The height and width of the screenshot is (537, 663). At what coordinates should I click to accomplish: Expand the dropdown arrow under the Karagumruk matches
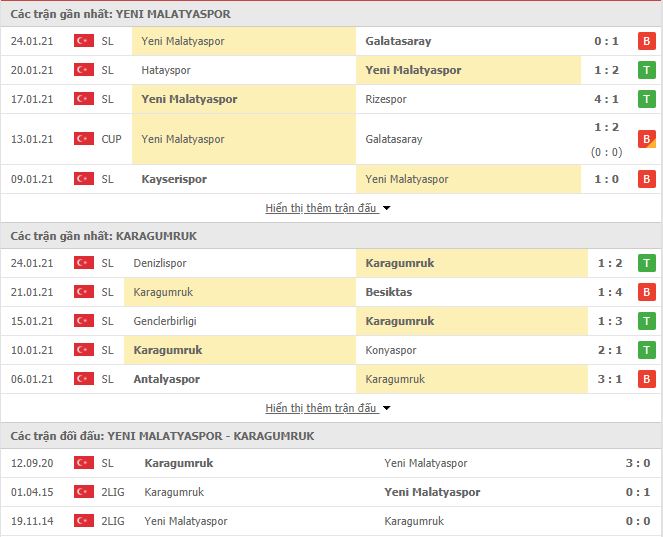tap(386, 408)
